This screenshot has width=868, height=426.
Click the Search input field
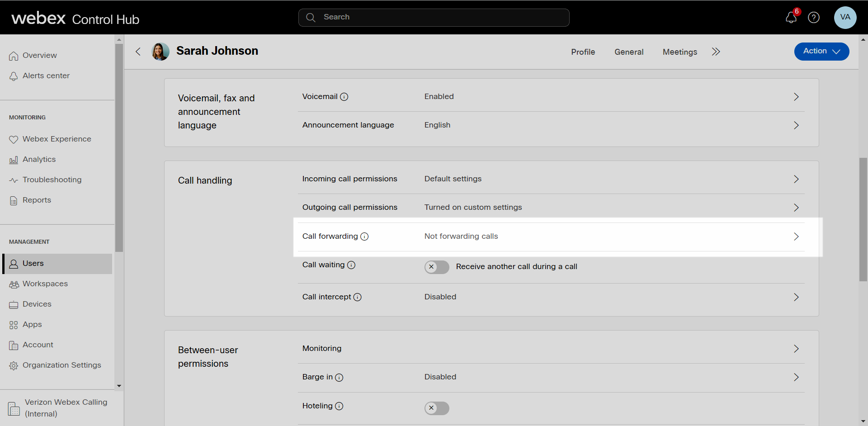tap(434, 17)
